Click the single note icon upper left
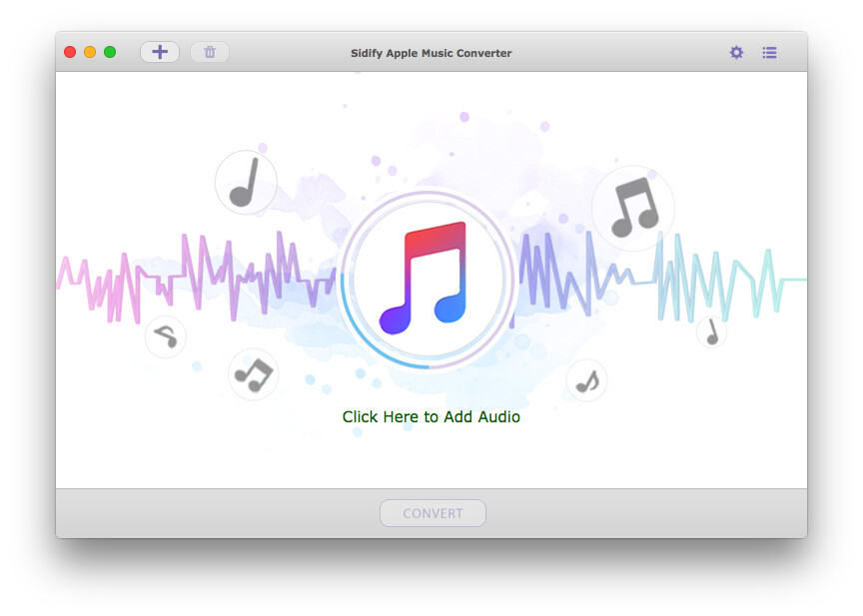This screenshot has height=616, width=863. [246, 183]
